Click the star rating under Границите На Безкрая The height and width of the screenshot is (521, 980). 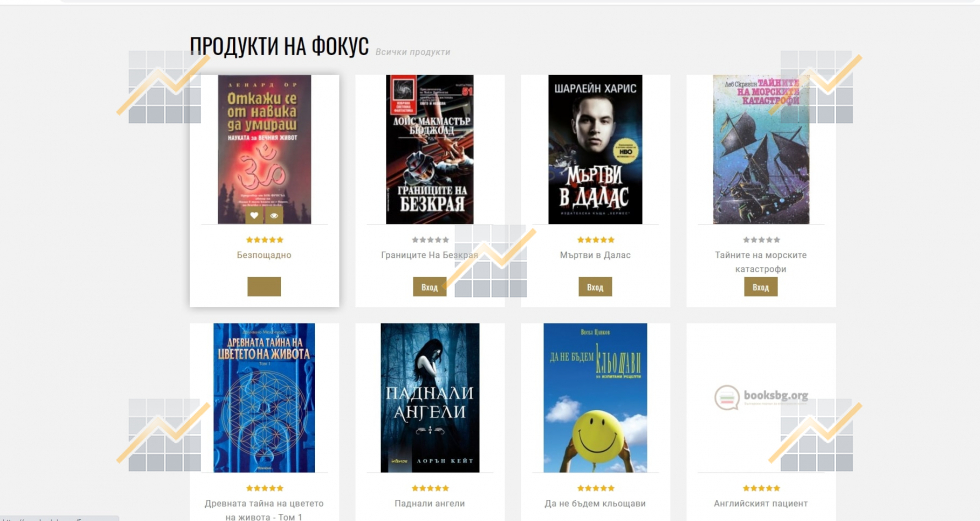coord(430,240)
